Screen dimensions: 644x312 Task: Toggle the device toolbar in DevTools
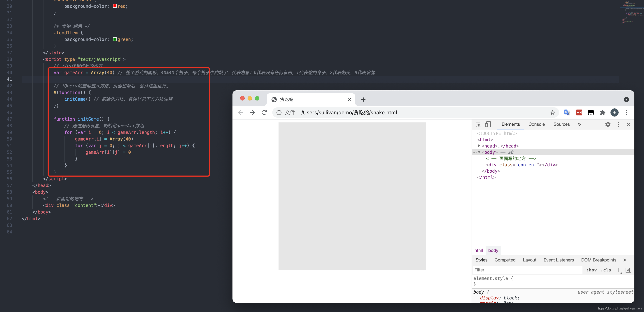tap(488, 124)
